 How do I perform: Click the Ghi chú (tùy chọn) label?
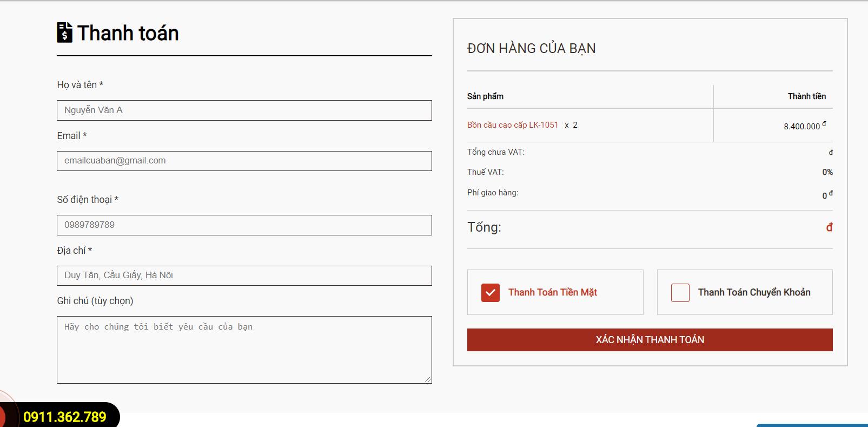coord(95,301)
